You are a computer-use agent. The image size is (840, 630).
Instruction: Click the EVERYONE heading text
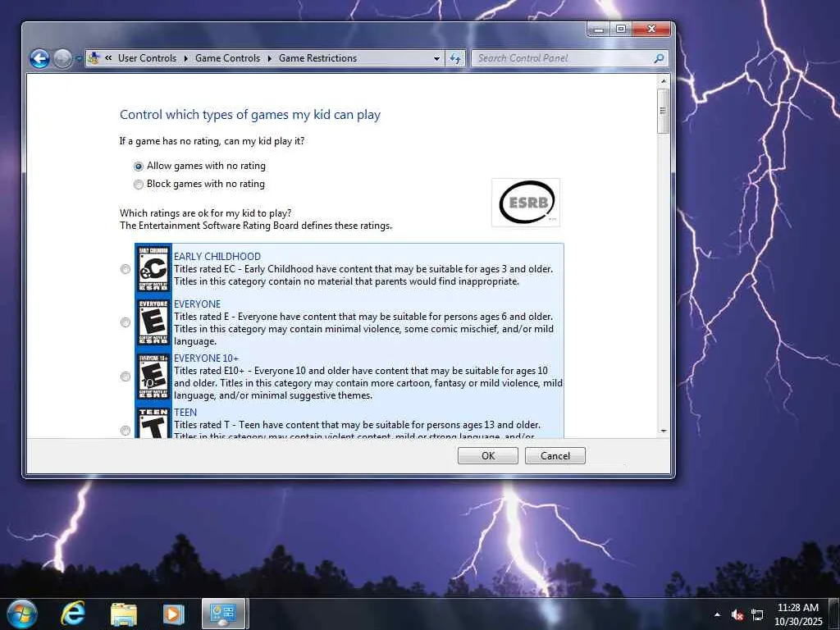point(197,304)
